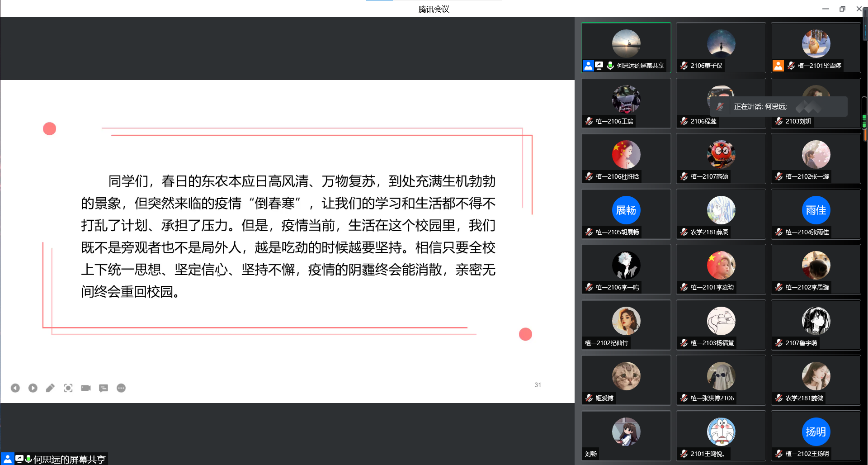The height and width of the screenshot is (465, 868).
Task: Click muted mic icon of 植—2106王瑞
Action: coord(589,121)
